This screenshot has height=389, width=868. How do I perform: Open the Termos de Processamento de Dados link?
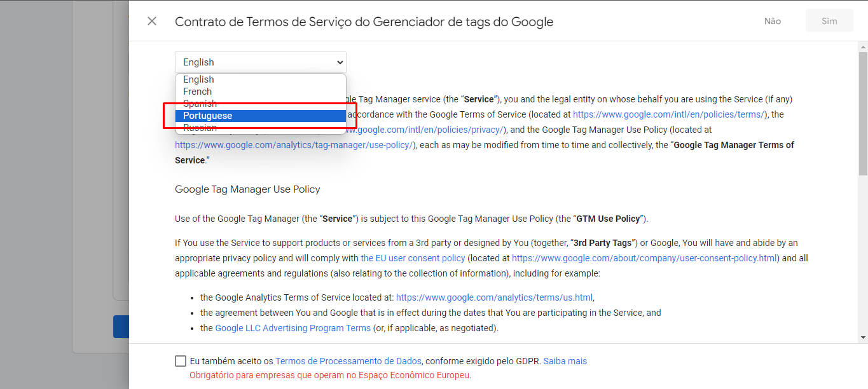pos(349,361)
